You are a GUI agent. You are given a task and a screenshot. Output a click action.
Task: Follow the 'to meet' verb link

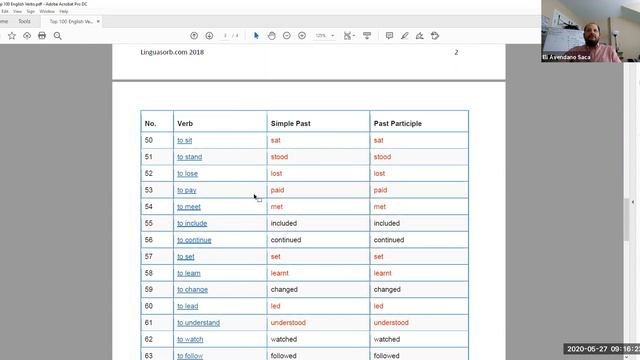(189, 207)
